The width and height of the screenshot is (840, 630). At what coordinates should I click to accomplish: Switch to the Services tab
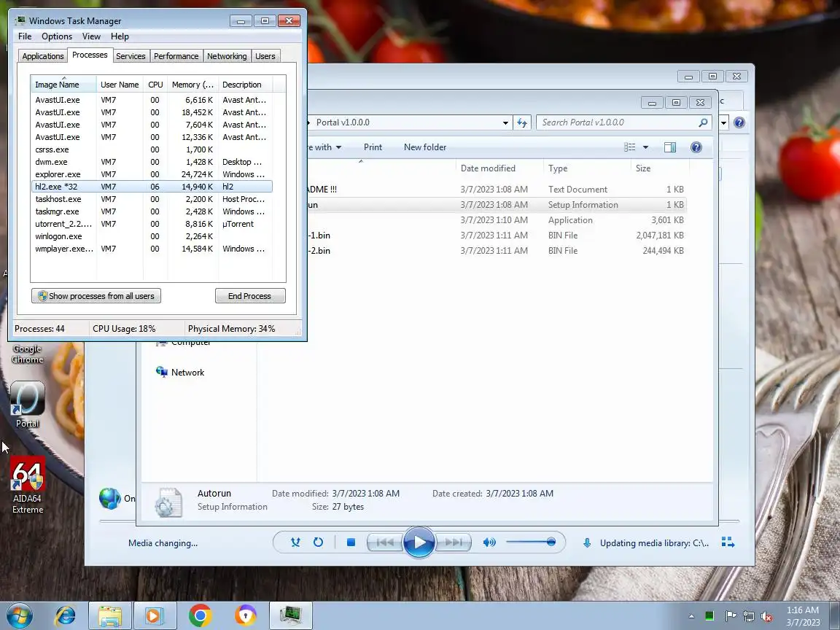(x=131, y=56)
